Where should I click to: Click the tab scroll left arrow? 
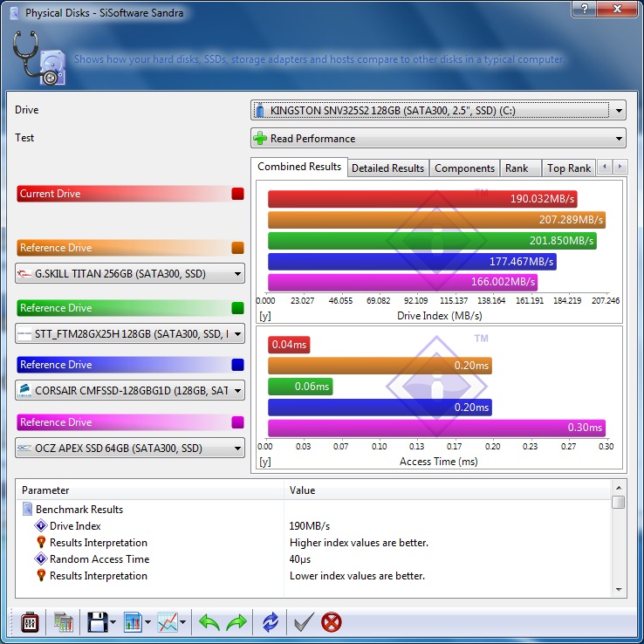(x=605, y=167)
